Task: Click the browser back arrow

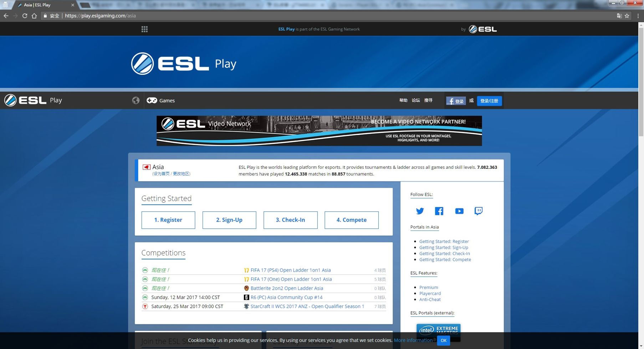Action: point(6,16)
